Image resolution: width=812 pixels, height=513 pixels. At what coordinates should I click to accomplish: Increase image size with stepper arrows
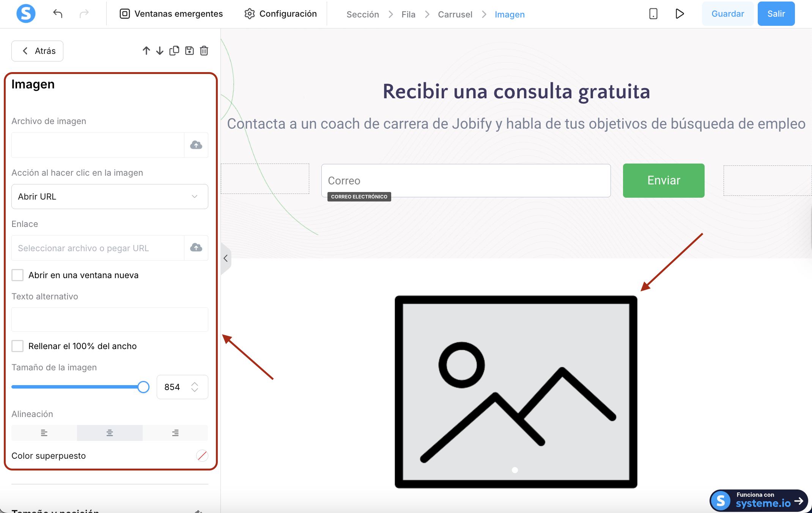[x=195, y=384]
